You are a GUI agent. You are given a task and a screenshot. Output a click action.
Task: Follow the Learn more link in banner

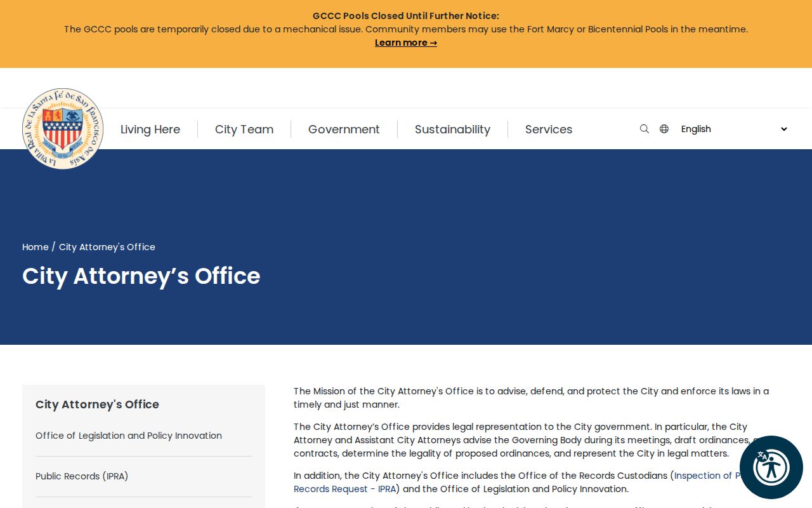click(406, 43)
